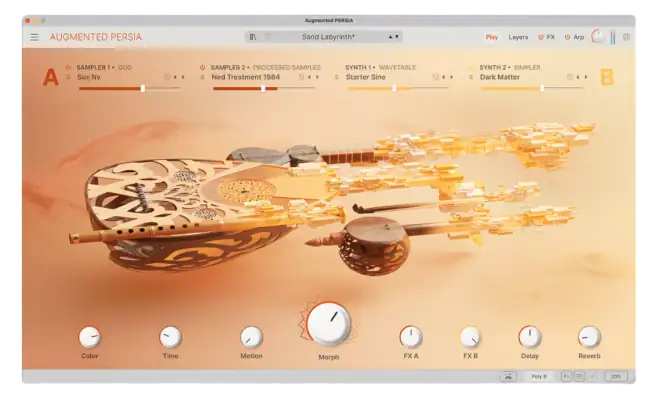Toggle Synth 2 power button
The width and height of the screenshot is (660, 408).
(x=471, y=67)
